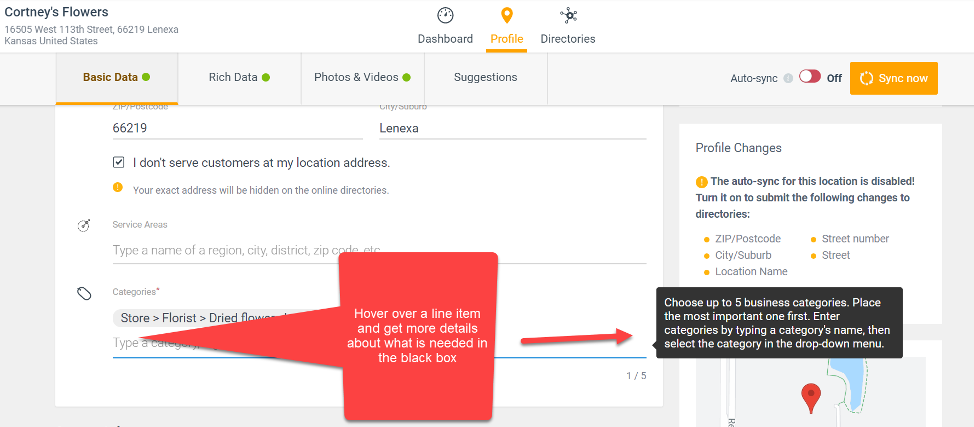Viewport: 974px width, 427px height.
Task: Select the Basic Data tab
Action: (116, 77)
